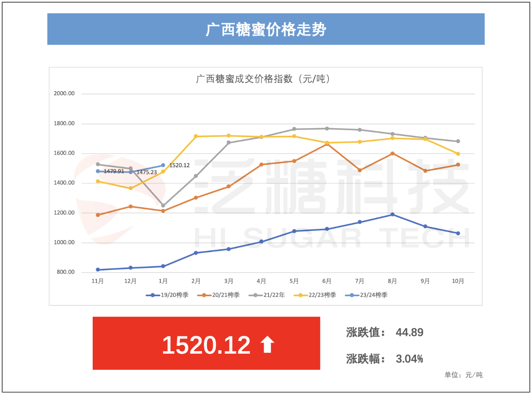The height and width of the screenshot is (394, 532).
Task: Click the blue 广西糖蜜价格走势 title banner
Action: [x=266, y=29]
